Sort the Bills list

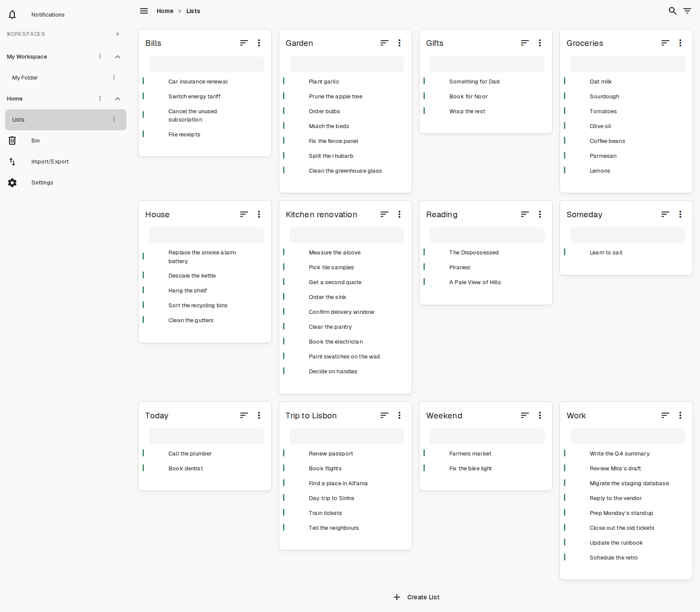click(x=244, y=43)
